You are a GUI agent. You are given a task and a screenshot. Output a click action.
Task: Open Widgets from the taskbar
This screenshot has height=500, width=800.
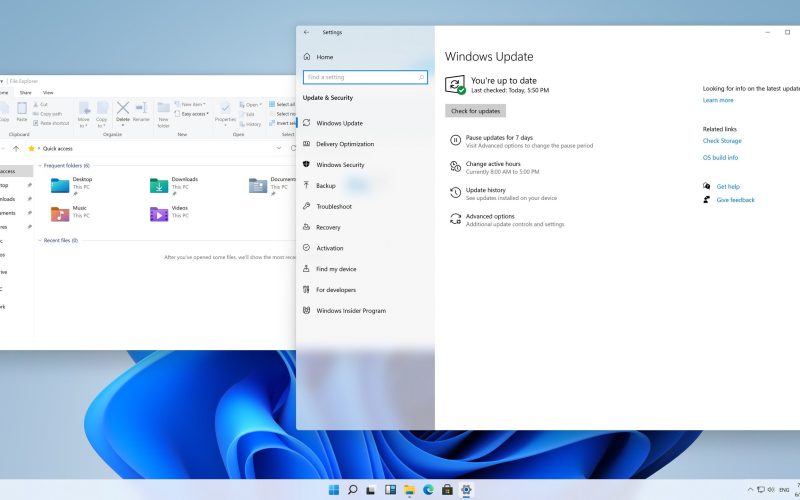pos(390,490)
